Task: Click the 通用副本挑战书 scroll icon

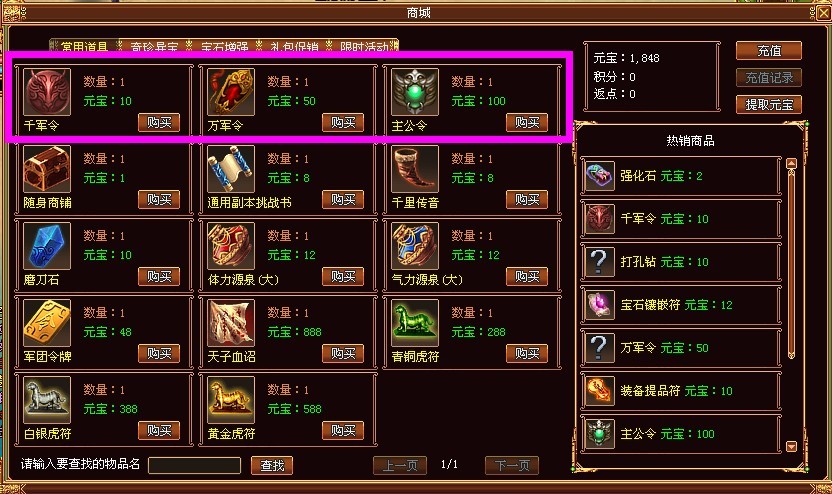Action: tap(231, 169)
